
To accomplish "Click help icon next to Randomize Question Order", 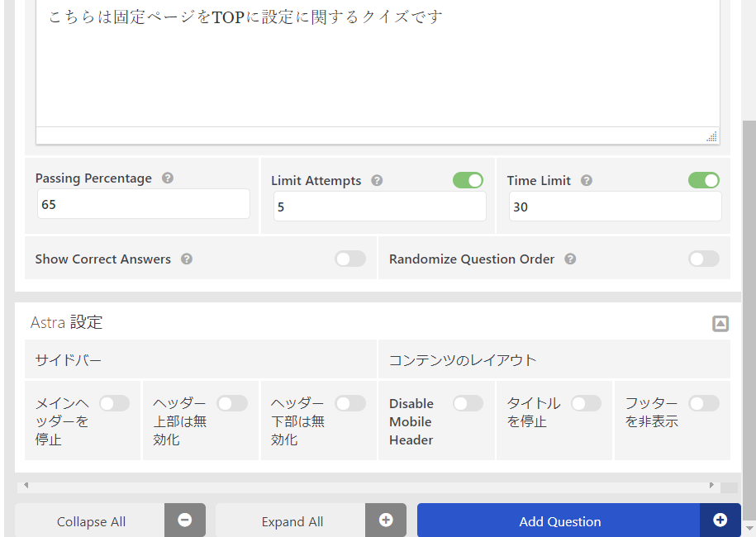I will click(x=570, y=259).
